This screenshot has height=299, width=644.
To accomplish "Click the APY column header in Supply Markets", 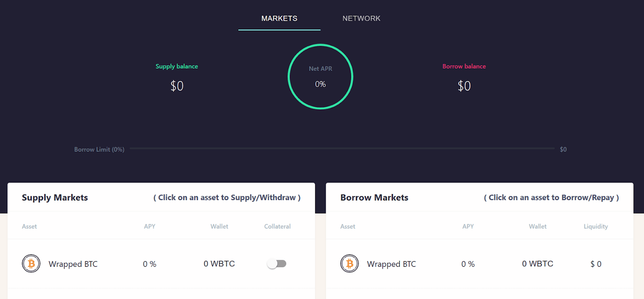I will click(149, 226).
